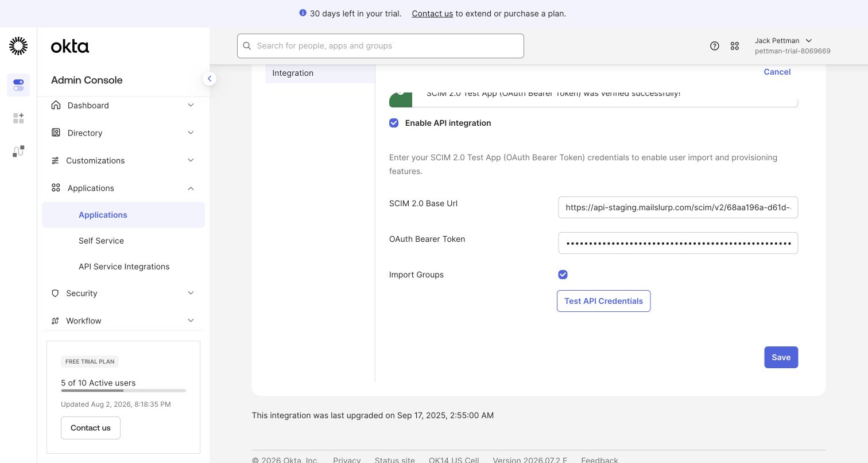Click the Dashboard home icon

tap(56, 105)
